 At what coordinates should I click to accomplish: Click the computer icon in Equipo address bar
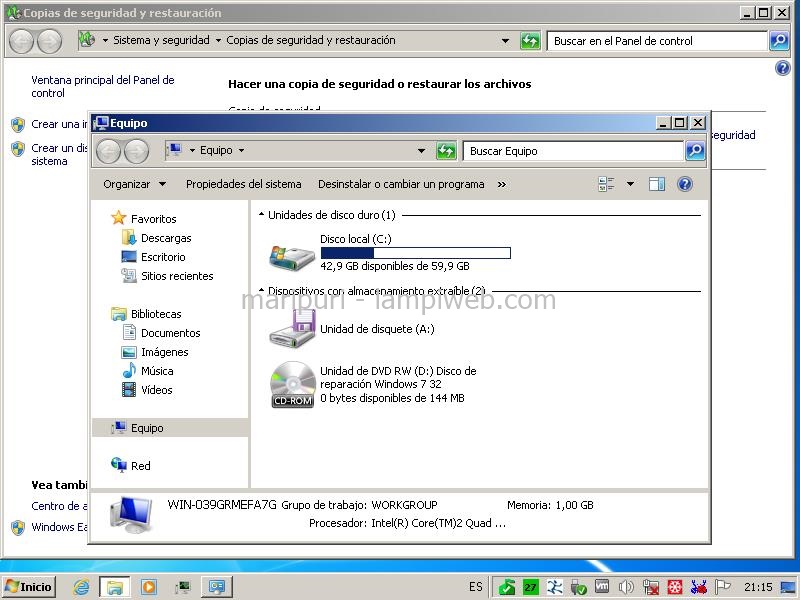pos(174,149)
